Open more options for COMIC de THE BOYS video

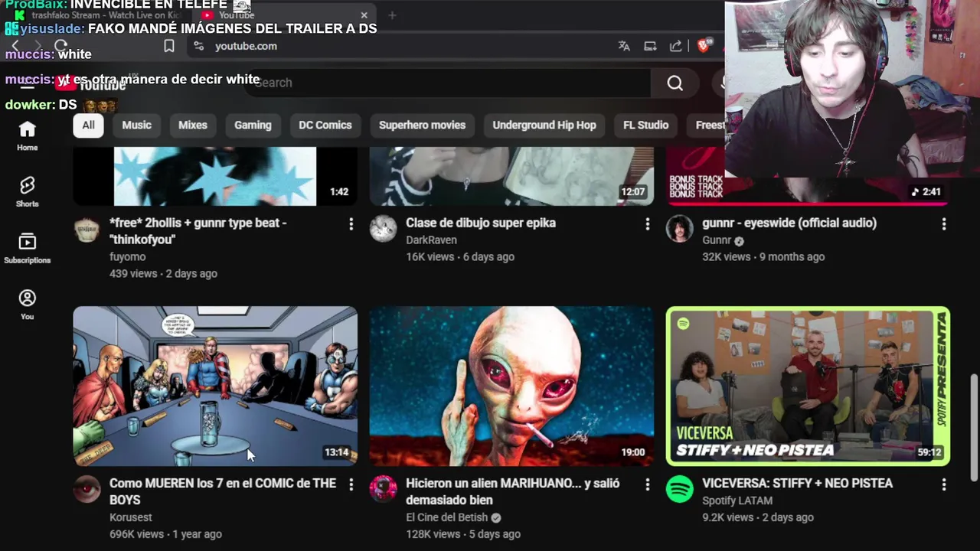(x=351, y=484)
